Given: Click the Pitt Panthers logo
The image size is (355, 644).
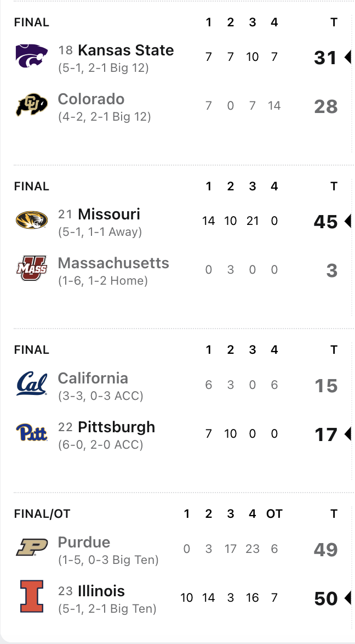Looking at the screenshot, I should point(32,434).
